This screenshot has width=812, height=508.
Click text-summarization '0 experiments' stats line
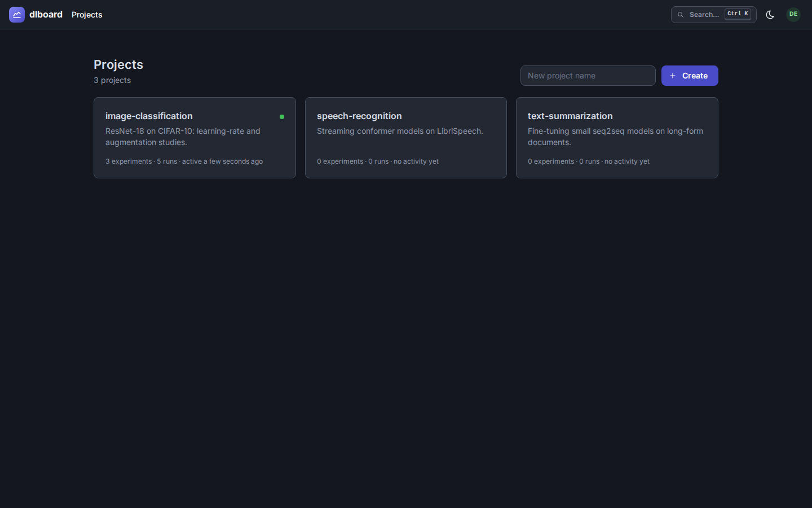click(589, 161)
